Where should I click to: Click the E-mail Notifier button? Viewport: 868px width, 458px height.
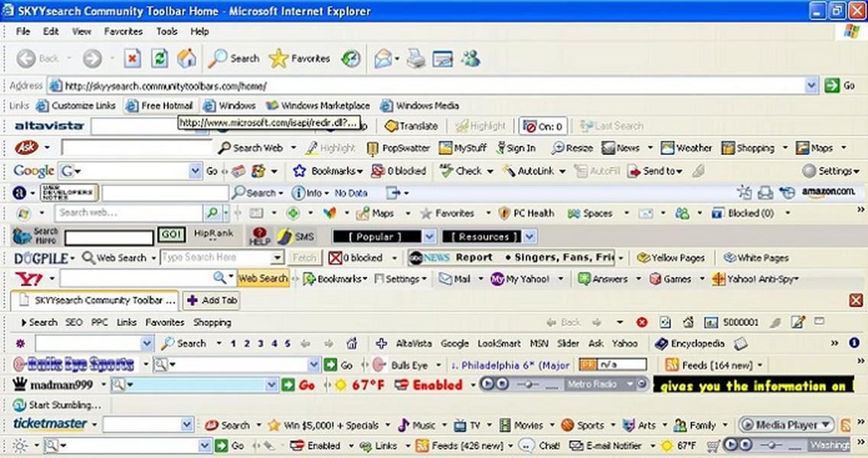pos(606,445)
